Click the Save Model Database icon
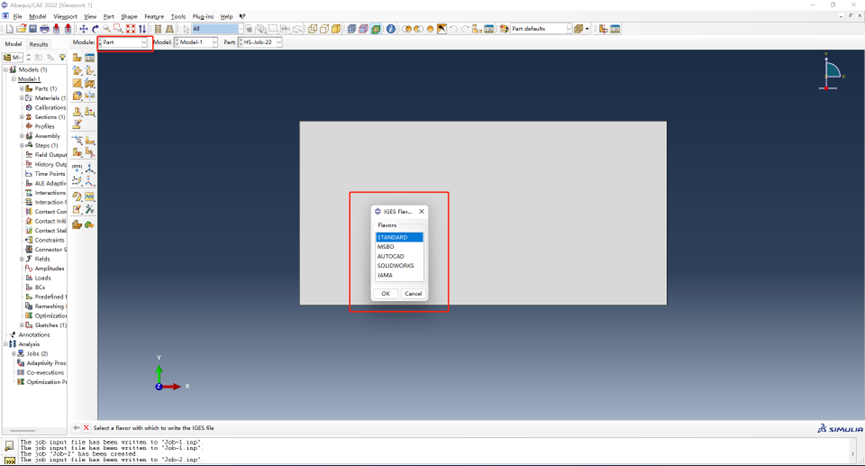The height and width of the screenshot is (466, 865). click(x=33, y=29)
